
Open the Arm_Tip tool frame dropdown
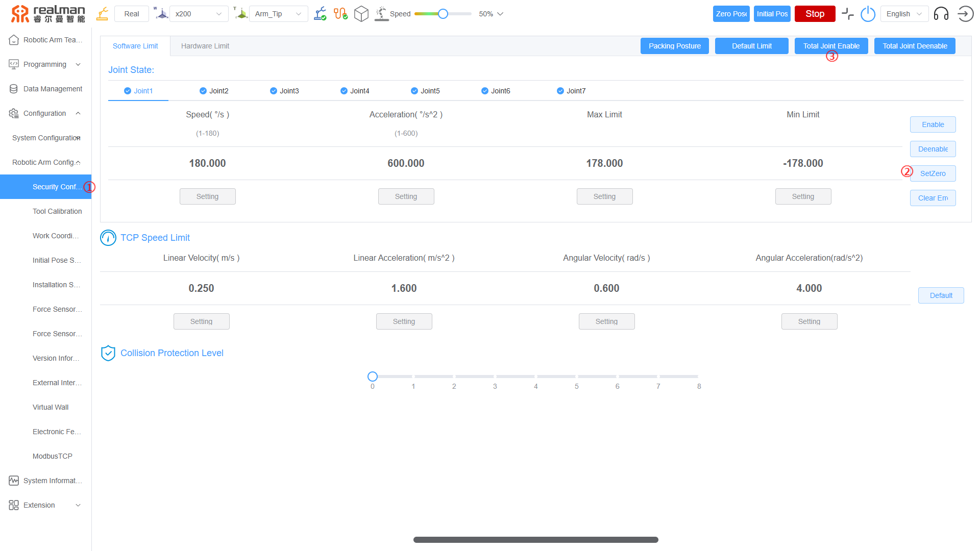coord(278,14)
